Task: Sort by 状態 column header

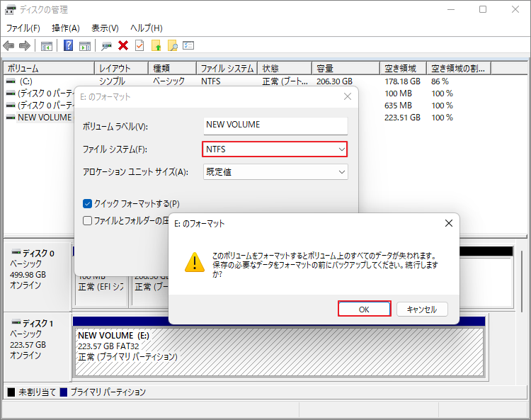Action: click(x=285, y=69)
